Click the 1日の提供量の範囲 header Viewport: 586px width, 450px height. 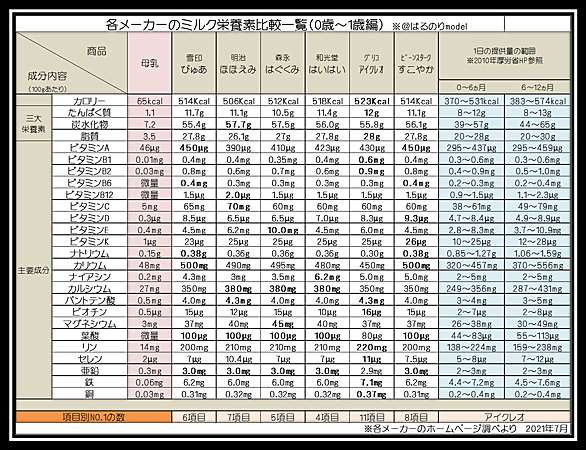point(505,55)
